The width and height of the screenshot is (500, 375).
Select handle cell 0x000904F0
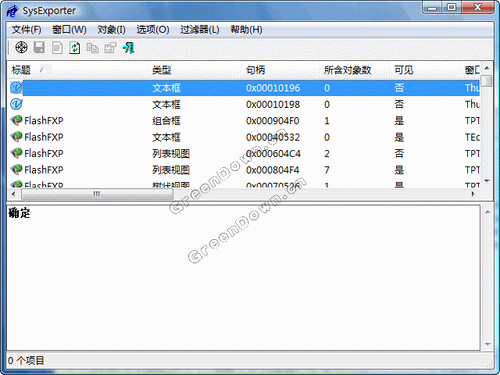pos(273,120)
